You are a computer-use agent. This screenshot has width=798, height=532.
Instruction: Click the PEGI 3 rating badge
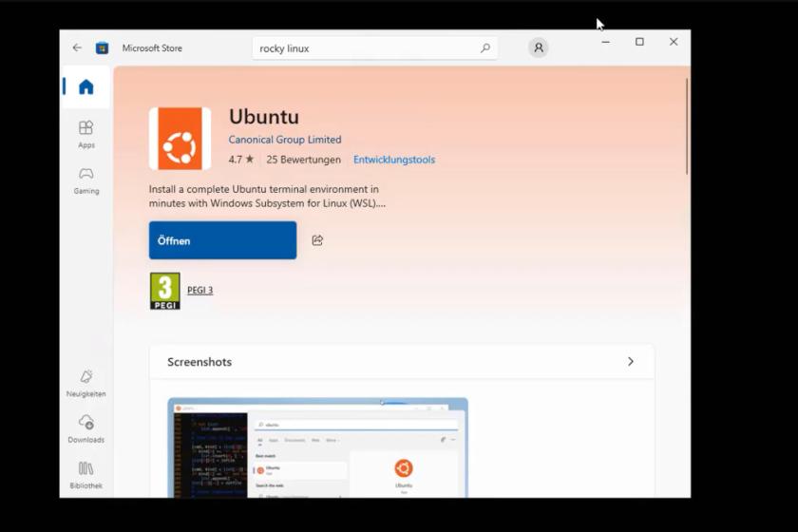165,291
